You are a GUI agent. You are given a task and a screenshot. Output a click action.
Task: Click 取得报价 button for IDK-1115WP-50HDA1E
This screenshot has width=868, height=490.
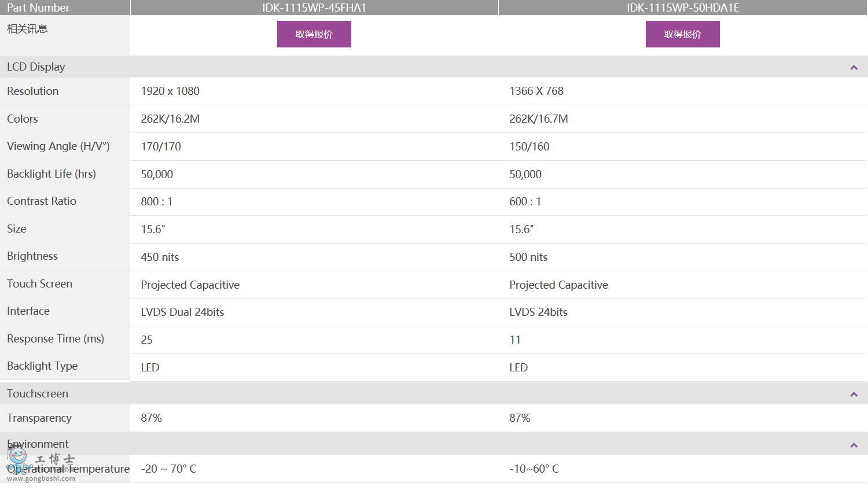[x=682, y=34]
